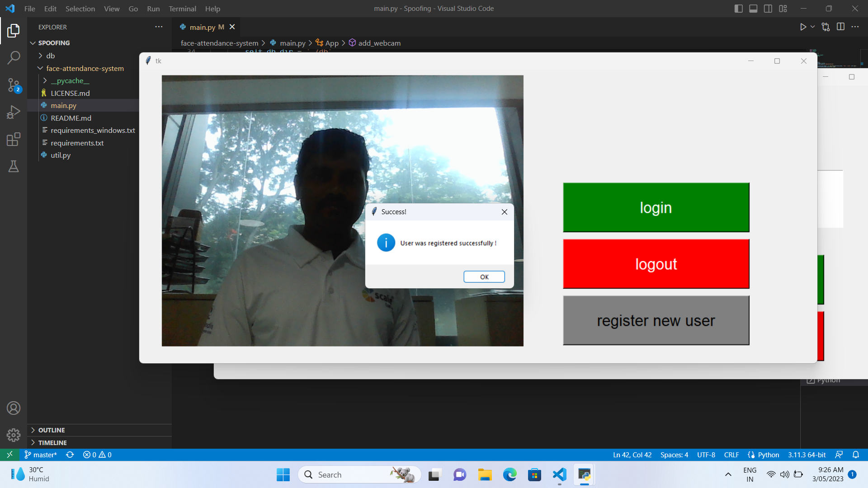Open the Terminal menu

tap(182, 9)
